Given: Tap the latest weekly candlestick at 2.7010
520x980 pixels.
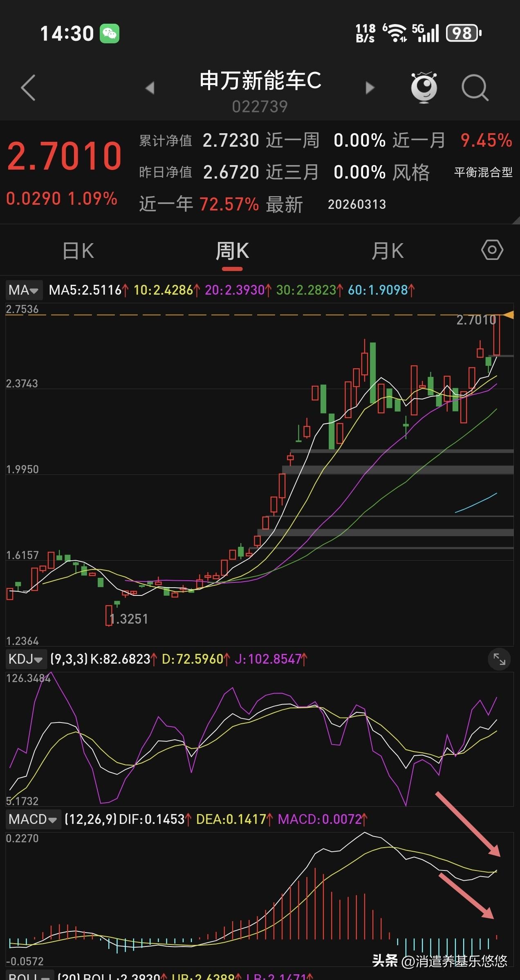Looking at the screenshot, I should point(497,335).
